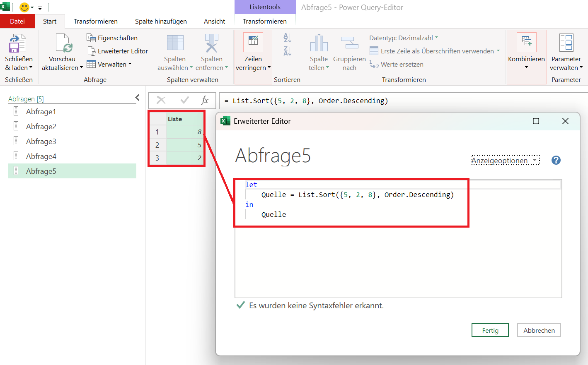Open the Quick Access Toolbar customize arrow
This screenshot has height=365, width=588.
point(40,8)
